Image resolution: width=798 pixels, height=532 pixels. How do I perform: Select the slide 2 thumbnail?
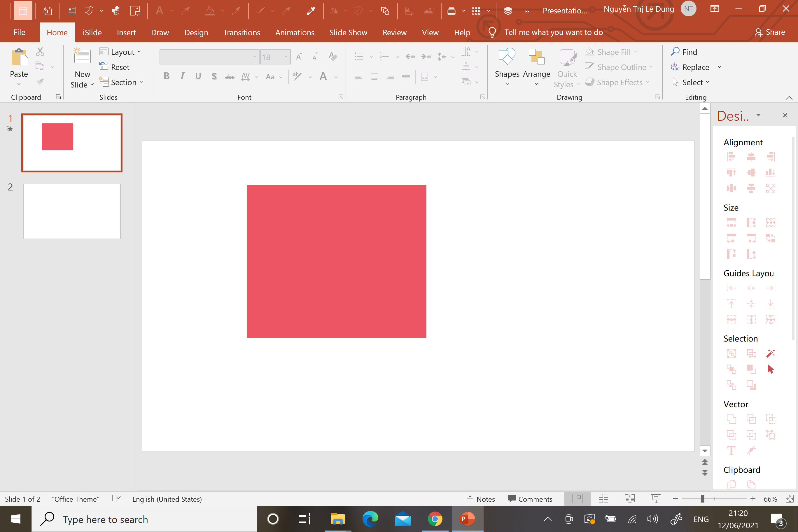71,211
